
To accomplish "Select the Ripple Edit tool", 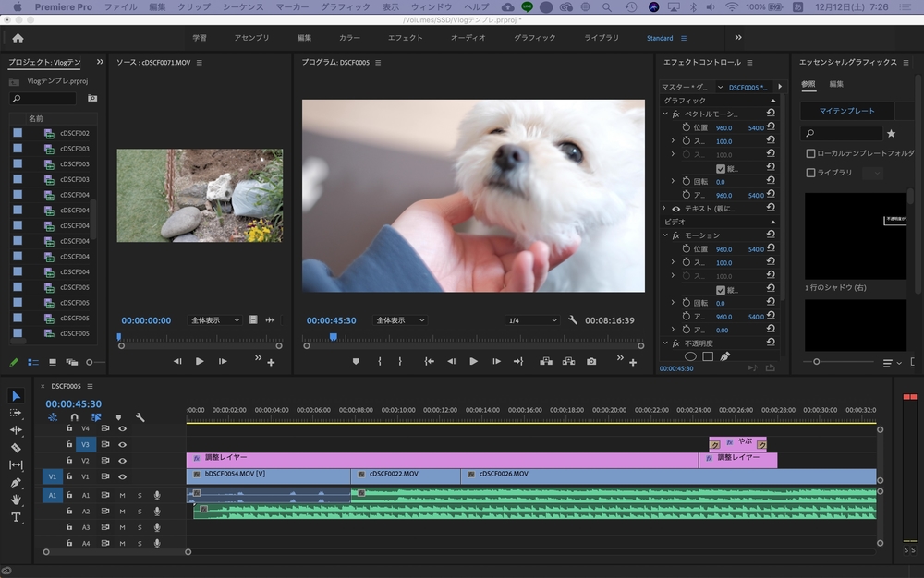I will pos(16,430).
